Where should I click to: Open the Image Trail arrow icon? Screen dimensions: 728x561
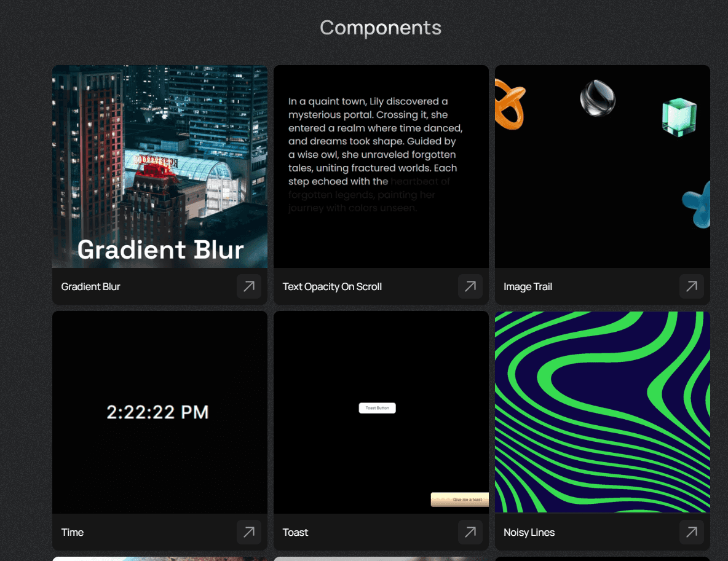692,286
